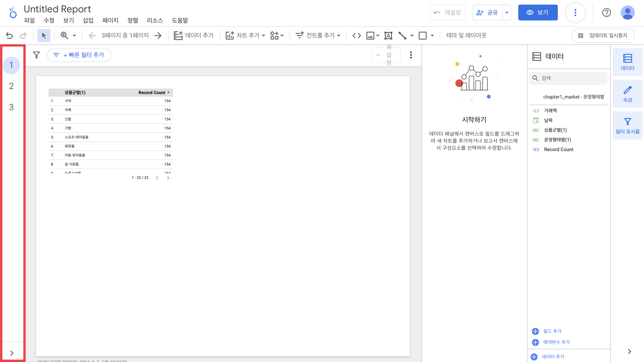The width and height of the screenshot is (644, 362).
Task: Click the 빠른 필터 추가 button
Action: click(79, 55)
